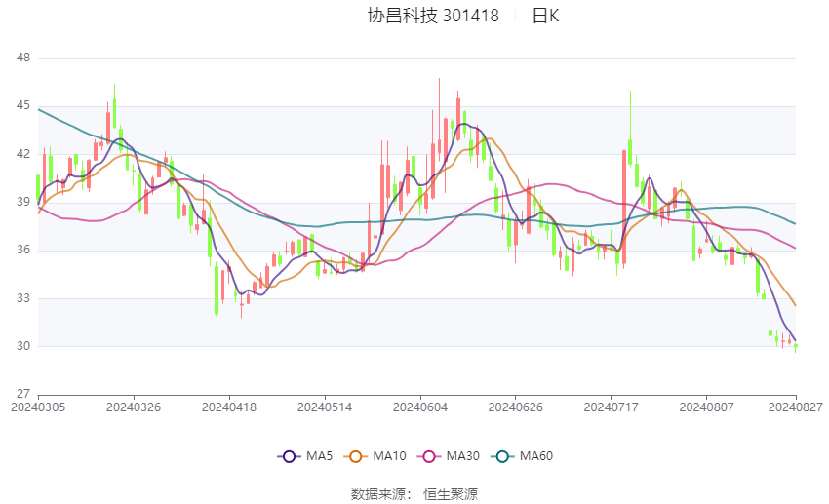This screenshot has width=829, height=504.
Task: Click x-axis date label 20240807
Action: pyautogui.click(x=706, y=407)
